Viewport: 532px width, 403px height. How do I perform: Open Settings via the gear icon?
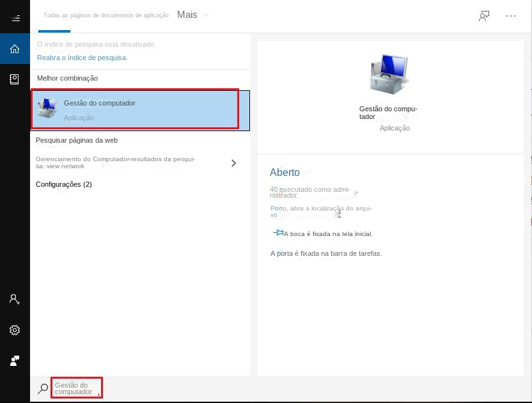coord(15,330)
